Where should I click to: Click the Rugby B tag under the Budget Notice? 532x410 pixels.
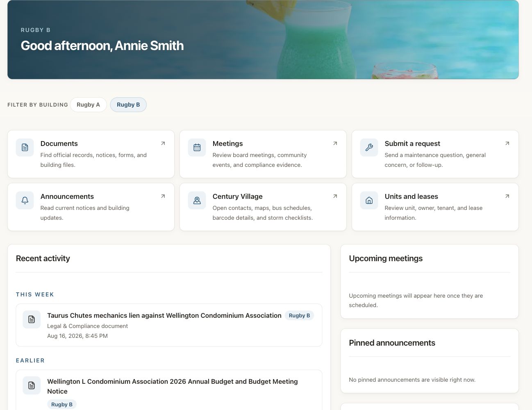(62, 404)
